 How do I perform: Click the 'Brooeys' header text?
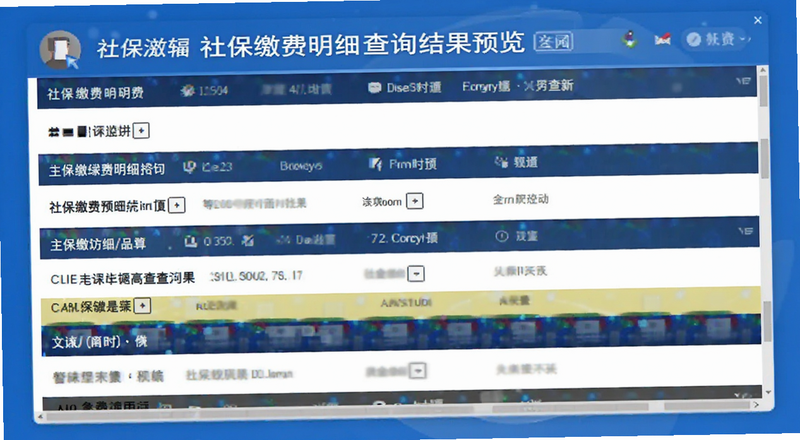coord(301,166)
